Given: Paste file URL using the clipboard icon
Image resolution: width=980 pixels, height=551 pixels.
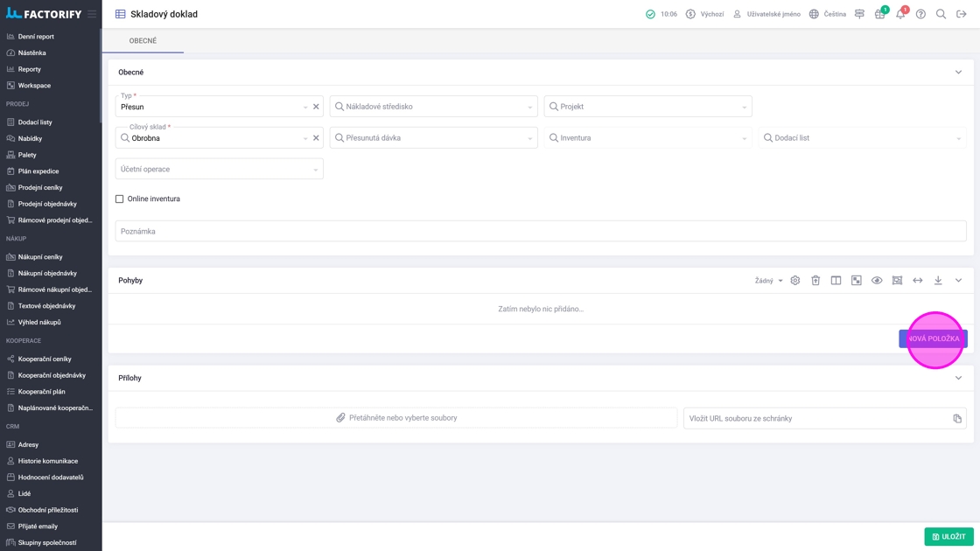Looking at the screenshot, I should [957, 419].
